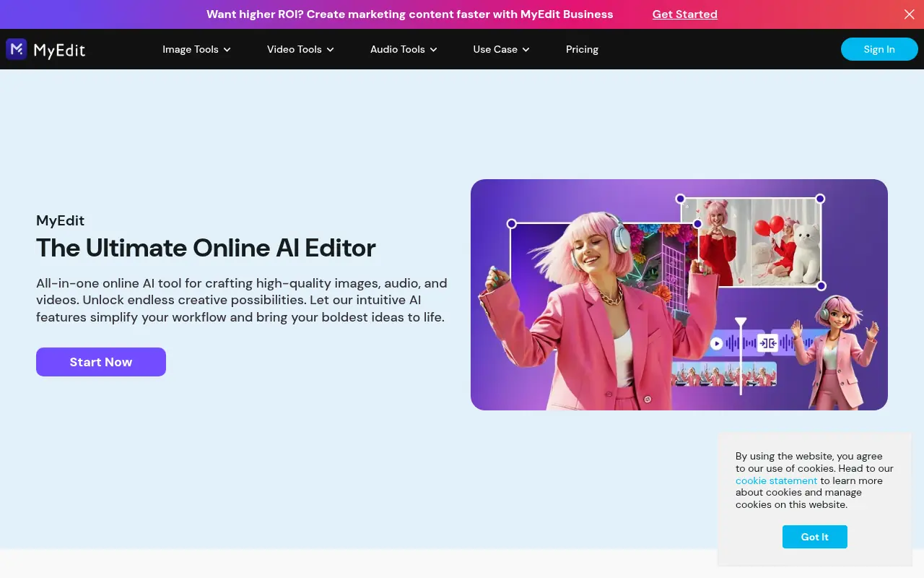924x578 pixels.
Task: Expand the Audio Tools dropdown
Action: pyautogui.click(x=404, y=49)
